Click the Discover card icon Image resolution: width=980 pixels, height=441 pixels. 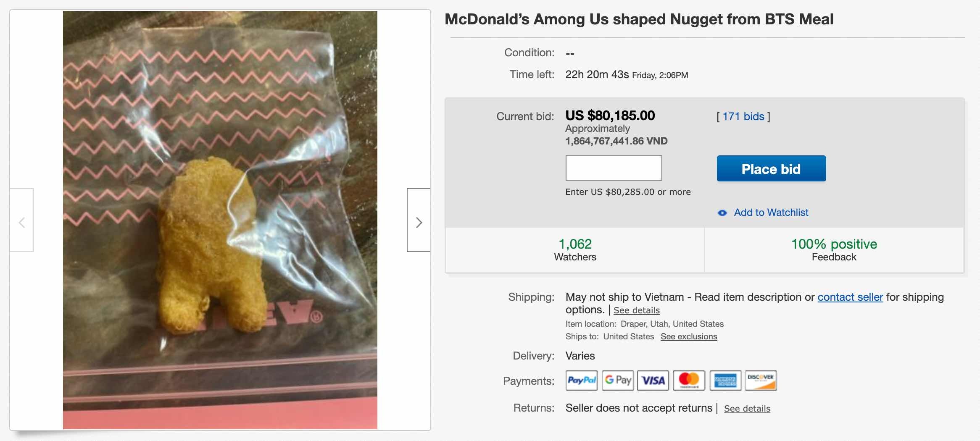761,381
